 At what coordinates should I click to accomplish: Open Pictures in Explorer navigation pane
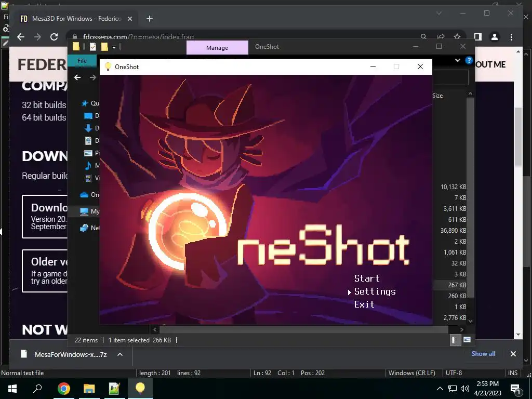click(91, 153)
